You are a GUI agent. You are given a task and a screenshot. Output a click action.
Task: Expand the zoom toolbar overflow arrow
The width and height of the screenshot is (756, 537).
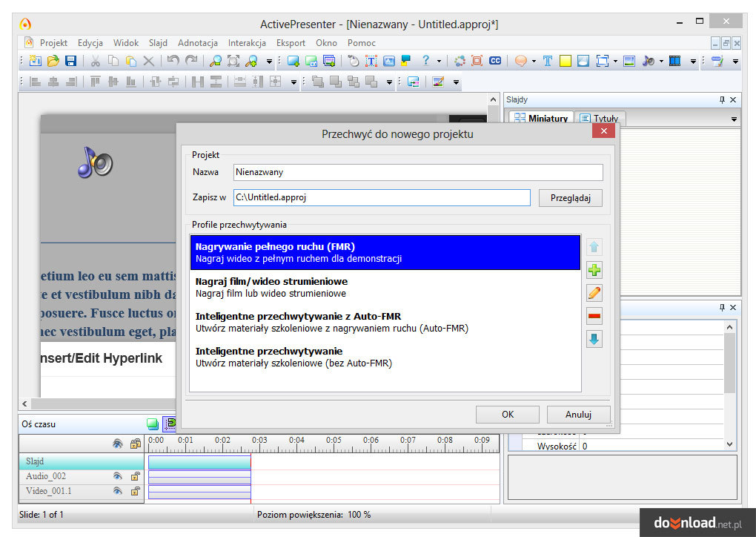(269, 62)
